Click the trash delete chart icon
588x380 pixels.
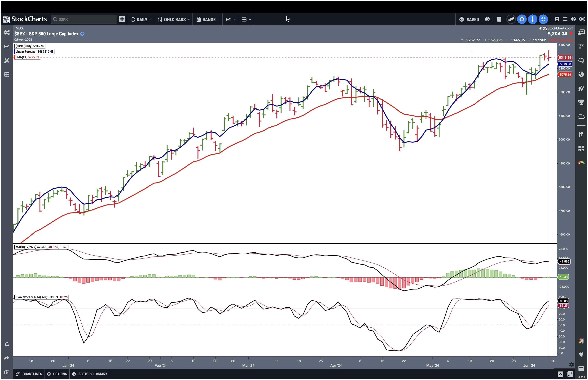pyautogui.click(x=499, y=19)
